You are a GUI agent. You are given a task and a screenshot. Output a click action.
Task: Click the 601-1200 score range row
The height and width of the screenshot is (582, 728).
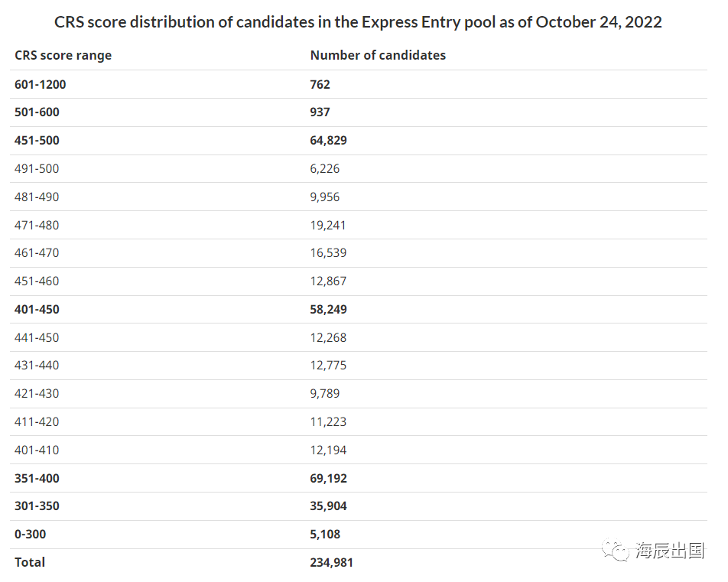(359, 85)
